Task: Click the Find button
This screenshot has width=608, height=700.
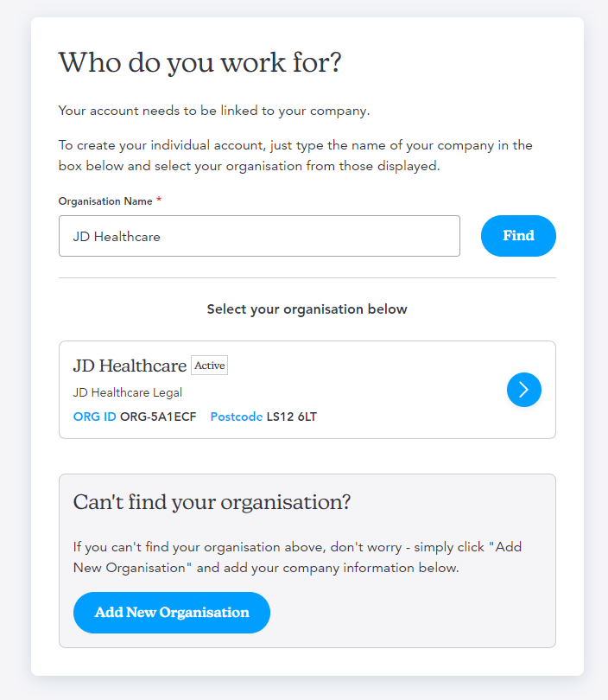Action: click(x=518, y=236)
